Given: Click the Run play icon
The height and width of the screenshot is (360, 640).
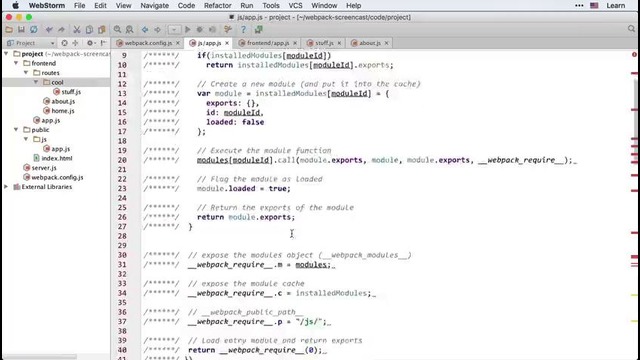Looking at the screenshot, I should point(188,29).
